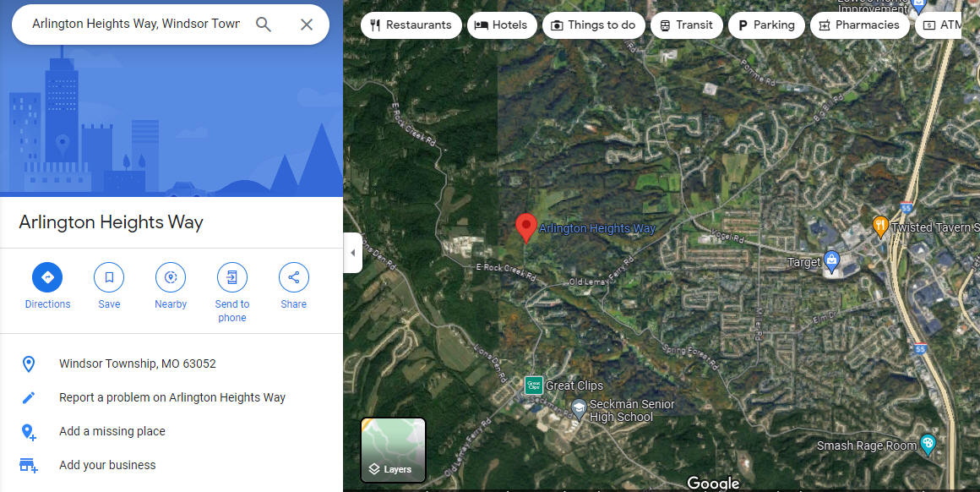
Task: Save this place with the bookmark icon
Action: coord(109,277)
